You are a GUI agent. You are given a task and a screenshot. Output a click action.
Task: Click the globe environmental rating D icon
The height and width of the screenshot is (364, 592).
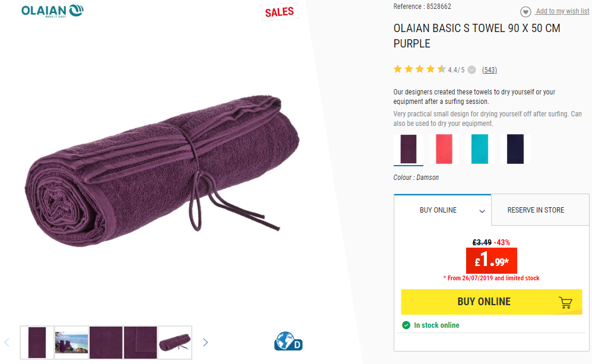288,341
